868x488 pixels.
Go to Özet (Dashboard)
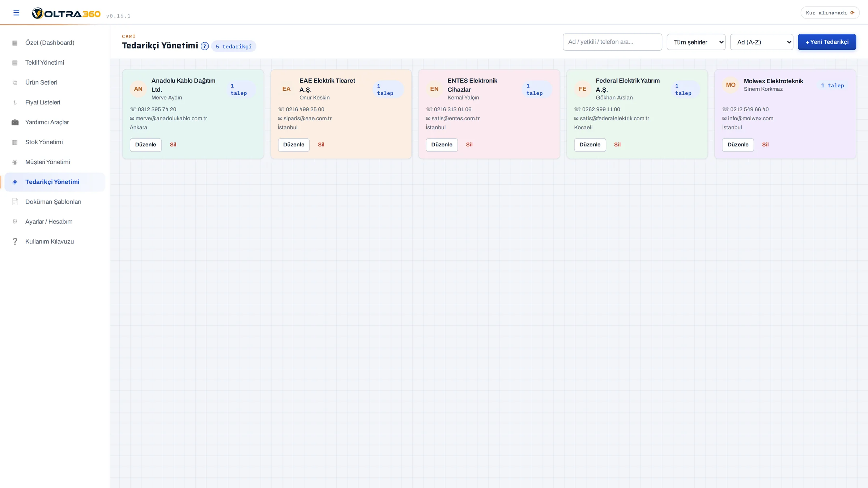pos(55,43)
